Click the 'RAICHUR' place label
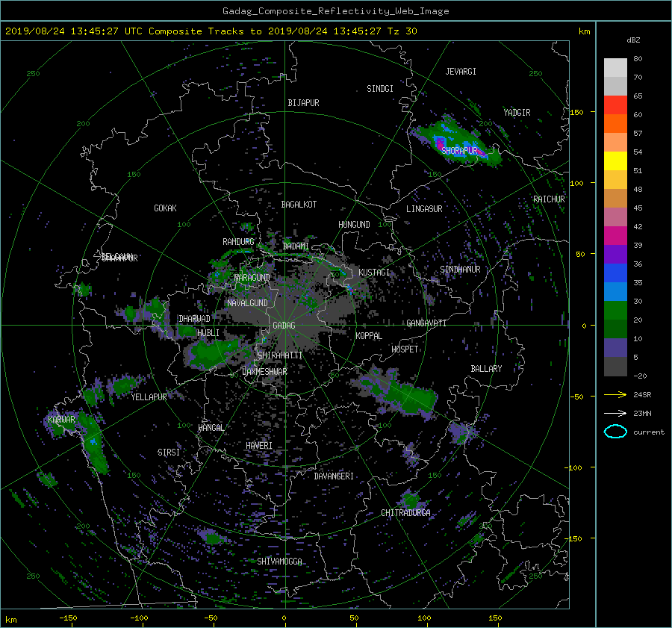Image resolution: width=672 pixels, height=628 pixels. [549, 199]
